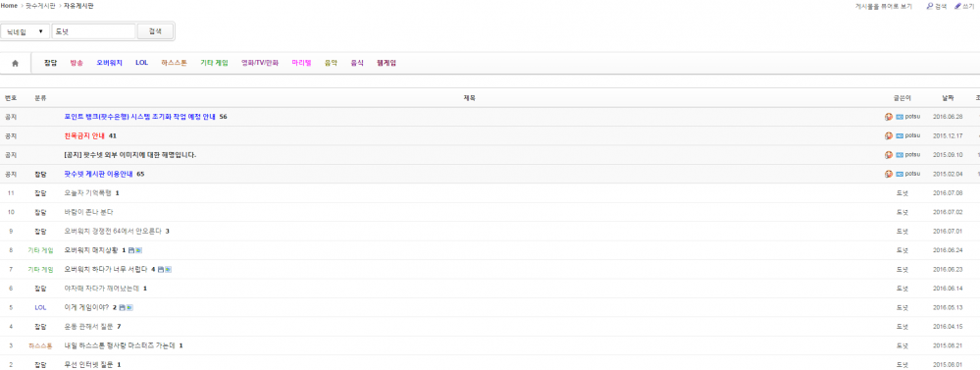Click author 도넛 on post number 11
Image resolution: width=980 pixels, height=370 pixels.
tap(902, 193)
